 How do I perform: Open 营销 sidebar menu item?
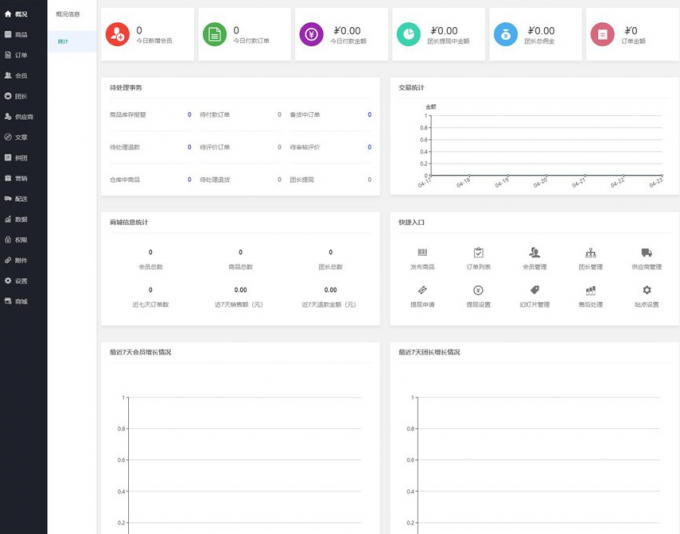pos(21,178)
